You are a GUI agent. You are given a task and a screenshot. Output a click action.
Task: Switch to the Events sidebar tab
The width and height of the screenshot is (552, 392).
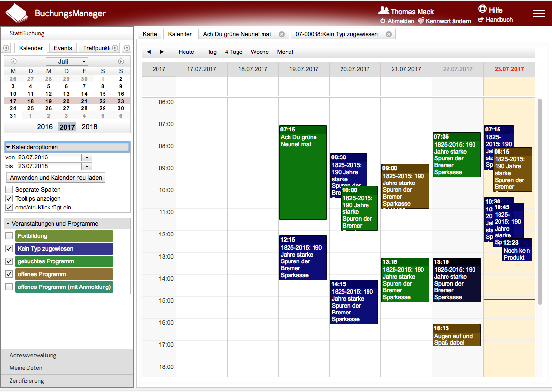[x=63, y=48]
